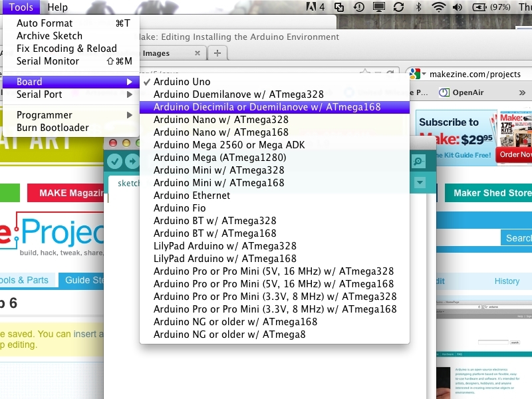Viewport: 532px width, 399px height.
Task: Choose Arduino NG or older w/ ATmega8
Action: click(275, 334)
